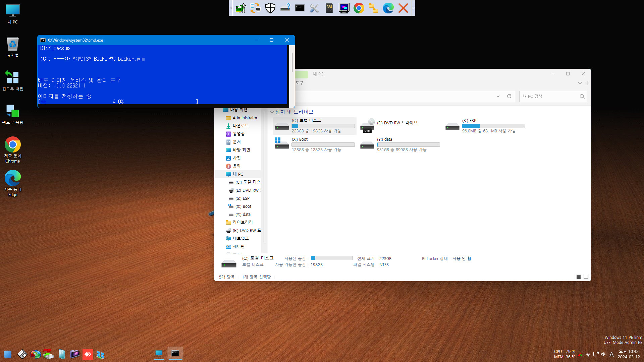Open the 휴지통 recycle bin desktop icon
Viewport: 644px width, 362px height.
(x=13, y=47)
